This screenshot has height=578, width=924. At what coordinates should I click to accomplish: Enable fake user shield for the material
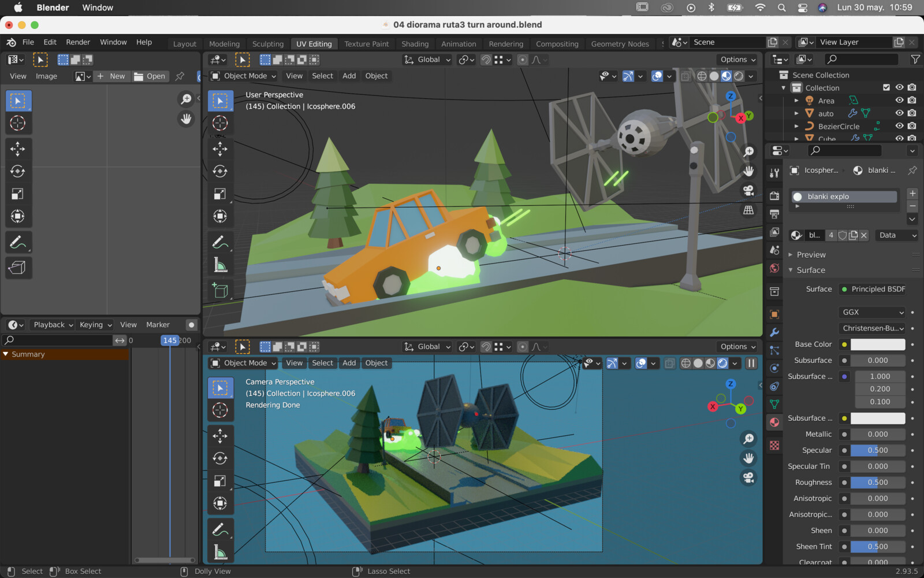click(843, 235)
